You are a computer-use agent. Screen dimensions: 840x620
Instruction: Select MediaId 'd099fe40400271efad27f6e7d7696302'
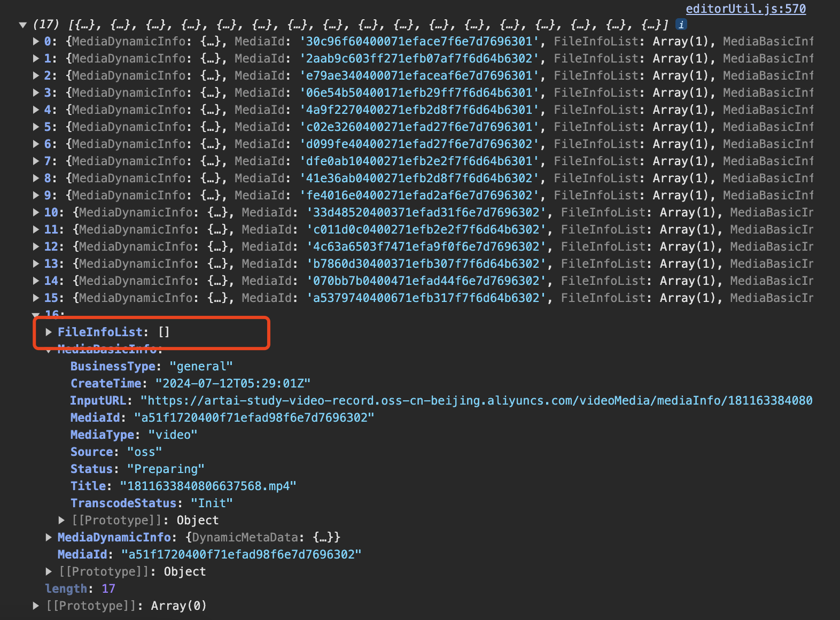click(x=419, y=144)
